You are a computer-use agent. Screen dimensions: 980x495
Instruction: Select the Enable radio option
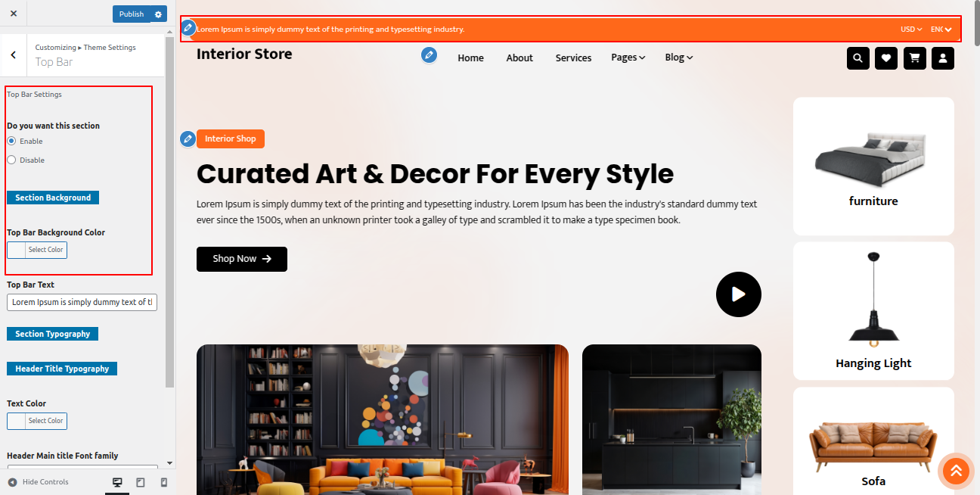pos(11,141)
